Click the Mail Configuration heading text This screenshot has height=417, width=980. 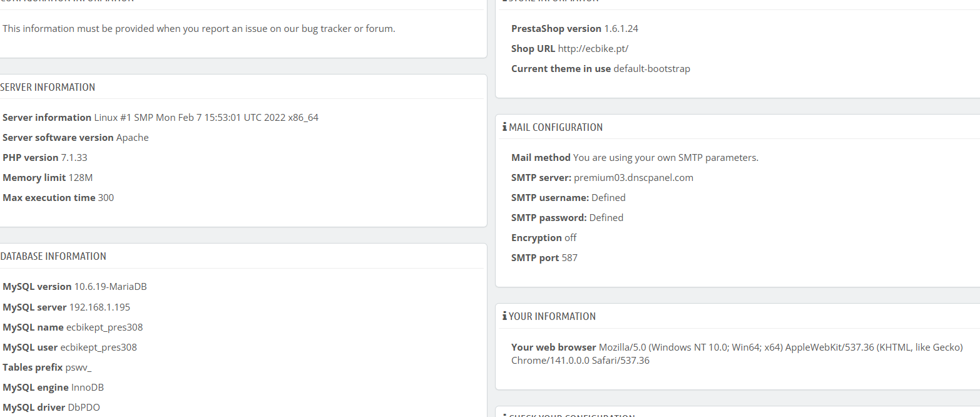coord(556,127)
